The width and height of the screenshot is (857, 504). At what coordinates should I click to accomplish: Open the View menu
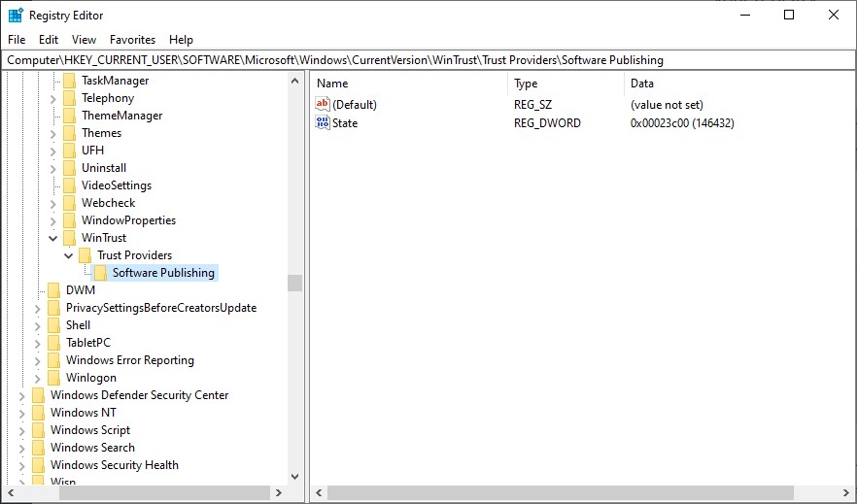click(x=84, y=39)
